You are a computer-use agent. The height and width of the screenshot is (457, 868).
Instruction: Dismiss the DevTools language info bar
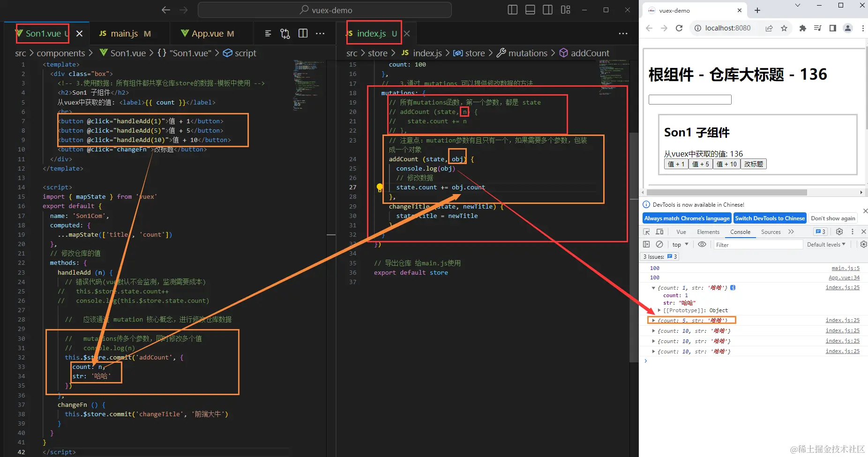tap(865, 211)
